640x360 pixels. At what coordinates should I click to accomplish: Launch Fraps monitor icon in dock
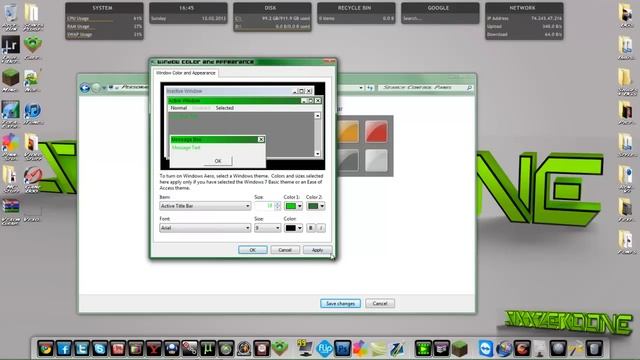pyautogui.click(x=304, y=348)
